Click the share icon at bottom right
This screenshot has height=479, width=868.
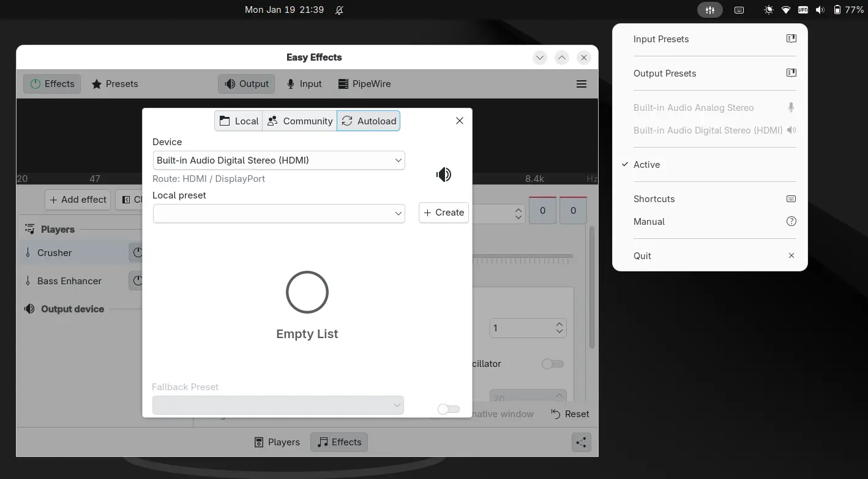click(581, 442)
